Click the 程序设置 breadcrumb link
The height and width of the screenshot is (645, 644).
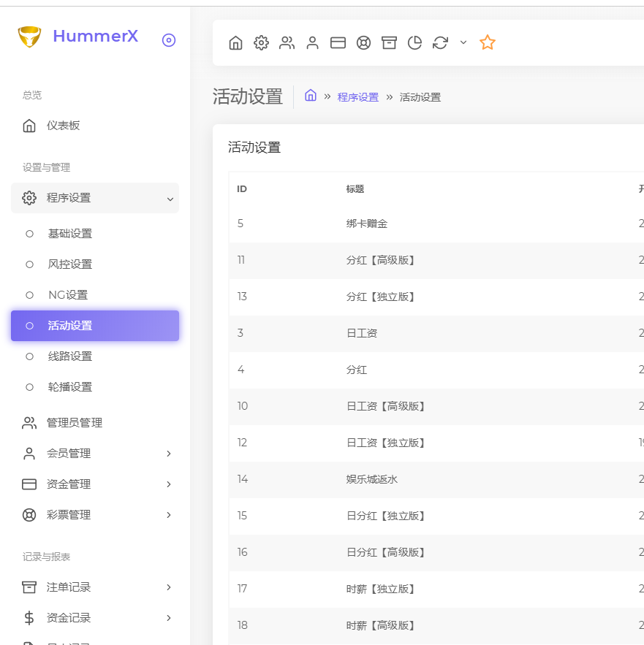[x=358, y=96]
